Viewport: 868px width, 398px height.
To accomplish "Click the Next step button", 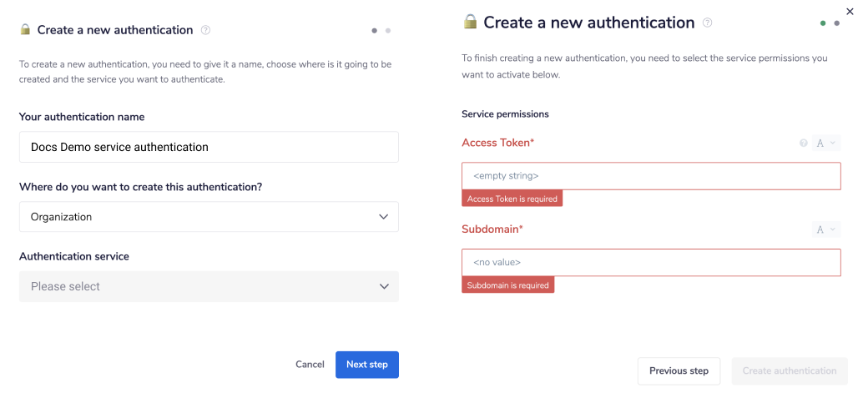I will coord(367,365).
